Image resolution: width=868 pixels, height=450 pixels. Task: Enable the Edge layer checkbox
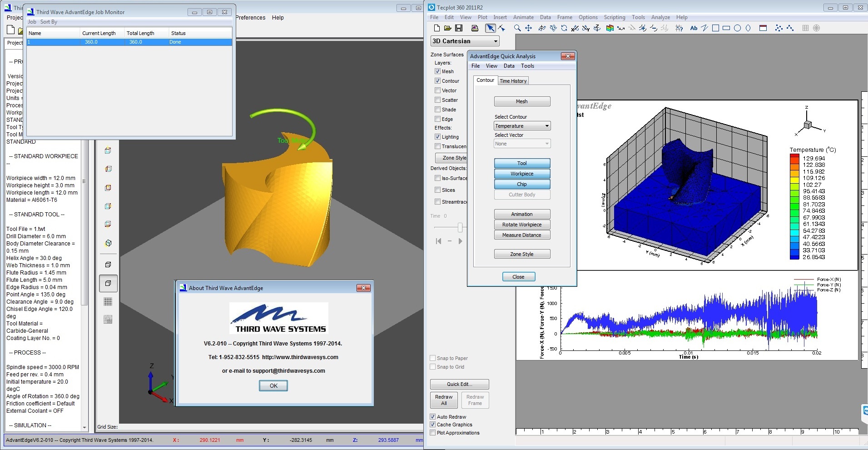pyautogui.click(x=437, y=119)
